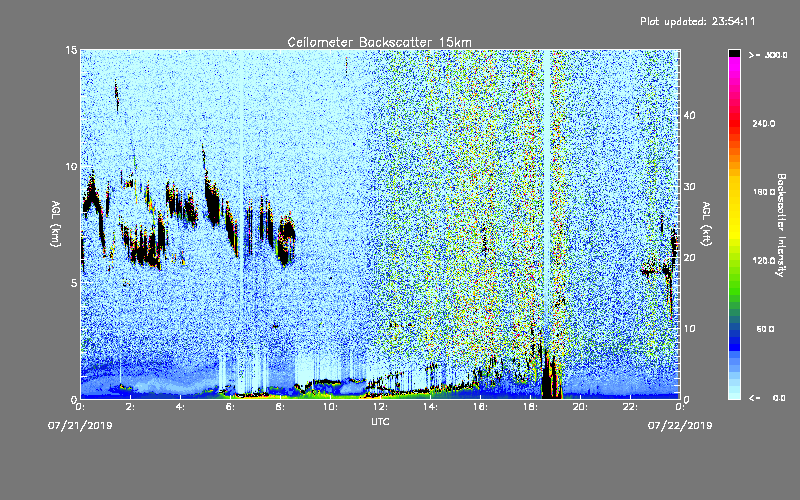Click the 'Plot updated: 23:54:11' timestamp
The height and width of the screenshot is (500, 800).
697,21
